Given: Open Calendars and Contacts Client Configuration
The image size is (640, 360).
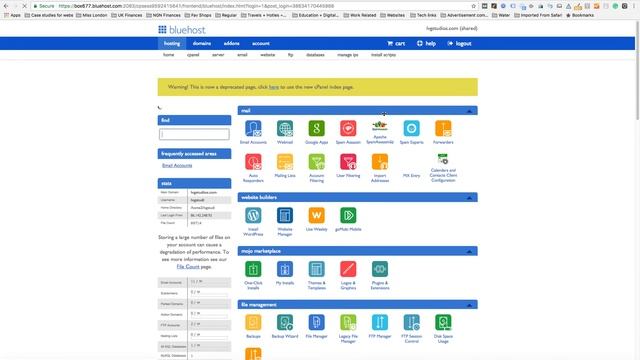Looking at the screenshot, I should pos(443,159).
